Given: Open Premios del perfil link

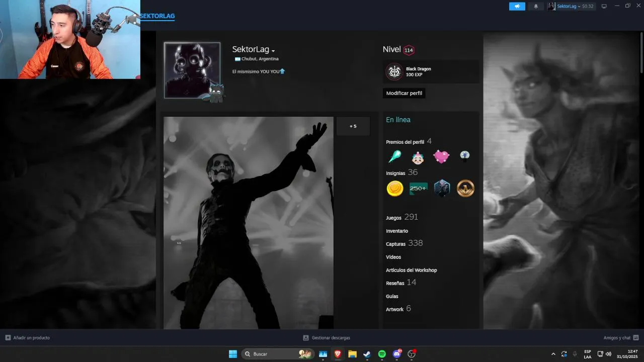Looking at the screenshot, I should (405, 142).
